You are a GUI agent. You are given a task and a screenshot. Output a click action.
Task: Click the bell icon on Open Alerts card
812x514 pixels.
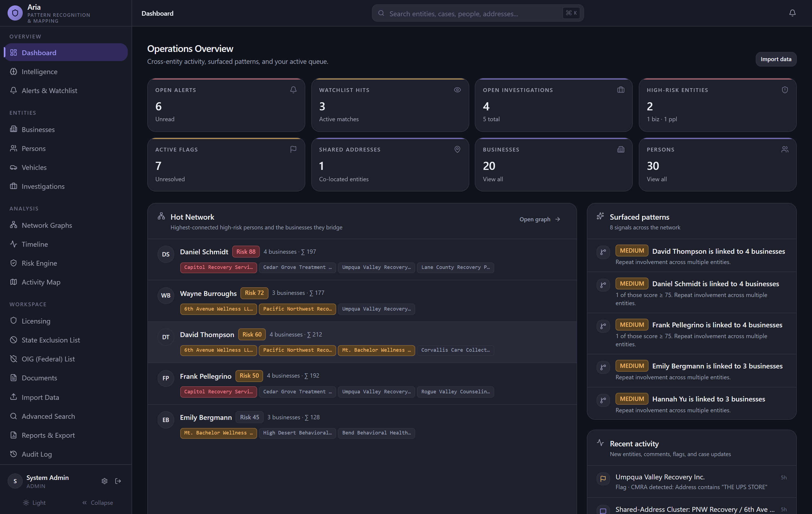pyautogui.click(x=293, y=90)
